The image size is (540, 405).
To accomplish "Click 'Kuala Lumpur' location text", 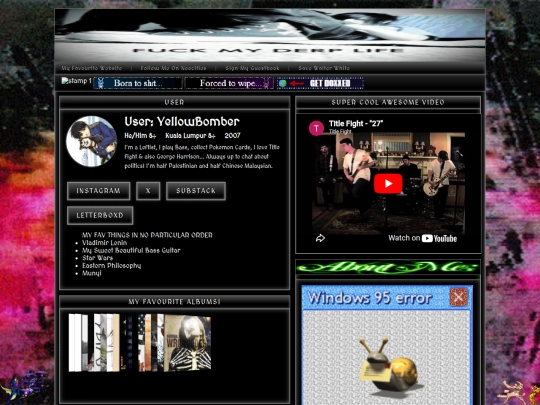I will click(187, 136).
